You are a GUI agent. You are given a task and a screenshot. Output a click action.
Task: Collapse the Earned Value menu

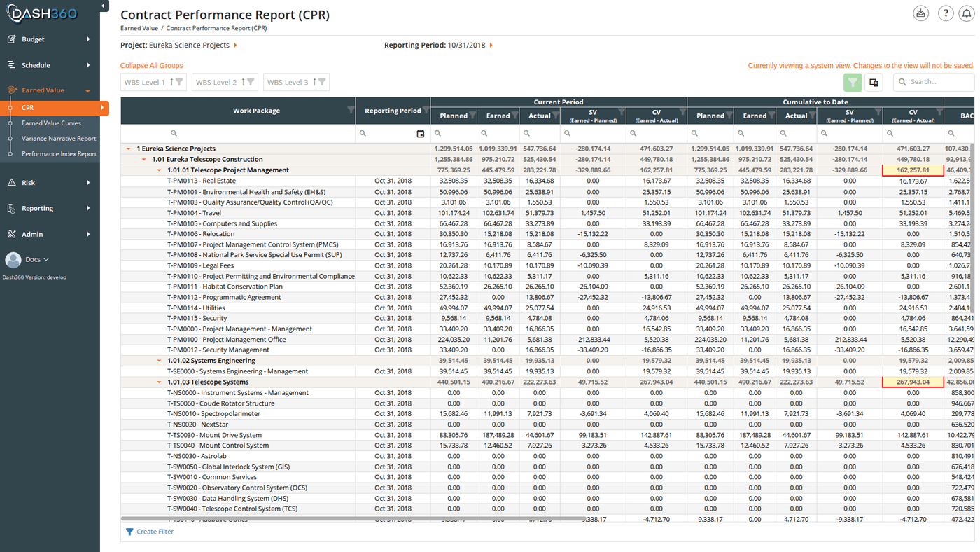(50, 90)
